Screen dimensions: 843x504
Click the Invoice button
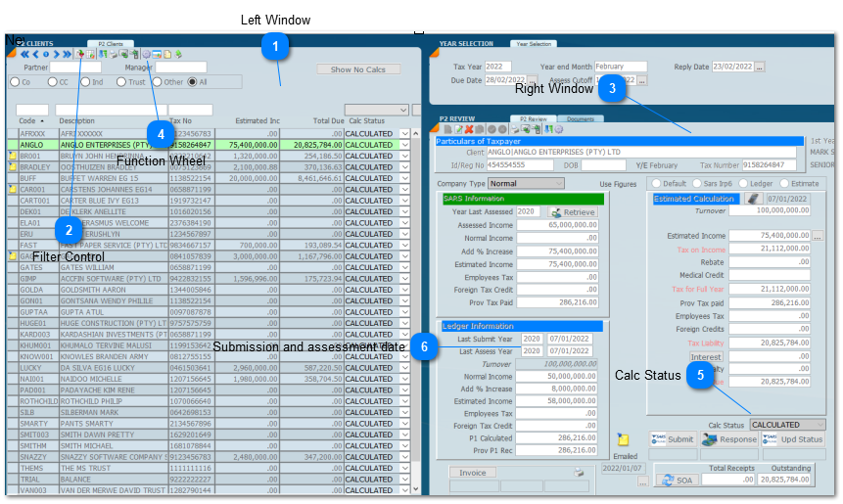tap(473, 473)
